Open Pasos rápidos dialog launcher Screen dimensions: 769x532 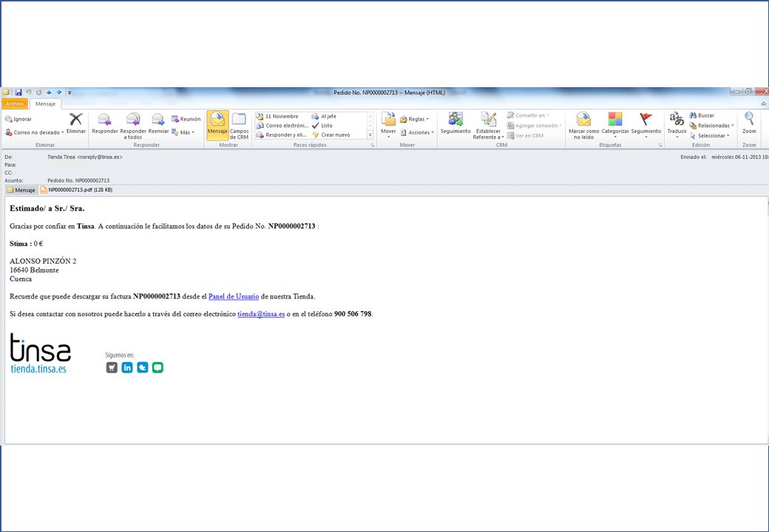tap(373, 146)
